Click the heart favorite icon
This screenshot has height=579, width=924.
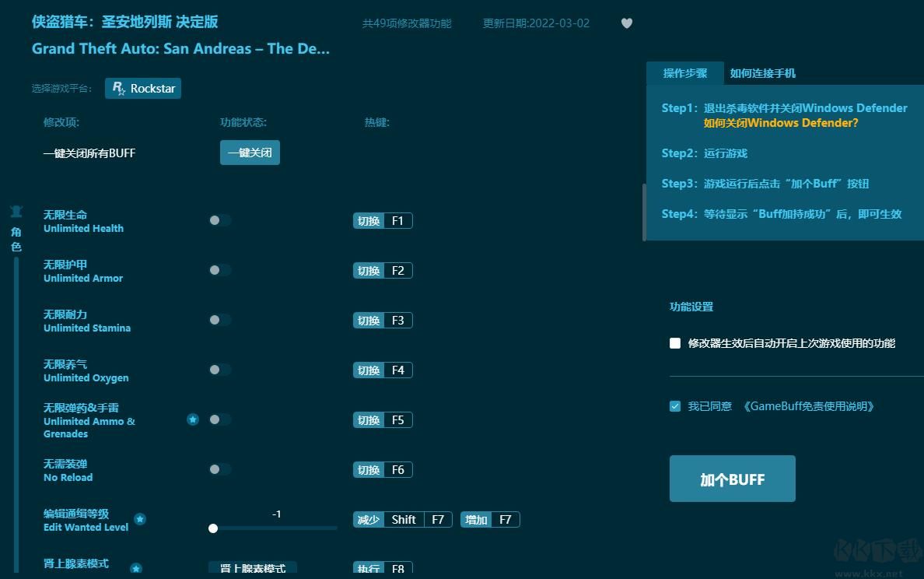[626, 23]
